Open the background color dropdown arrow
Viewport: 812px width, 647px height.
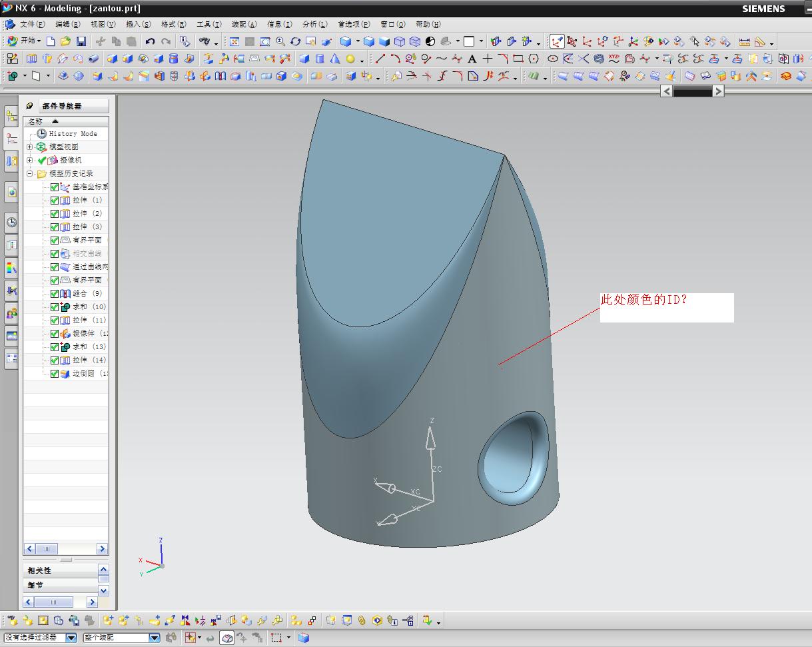pyautogui.click(x=481, y=41)
